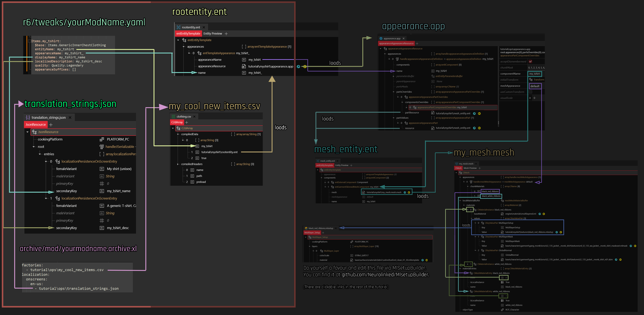
Task: Enable the useCustomTransform checkbox
Action: 530,92
